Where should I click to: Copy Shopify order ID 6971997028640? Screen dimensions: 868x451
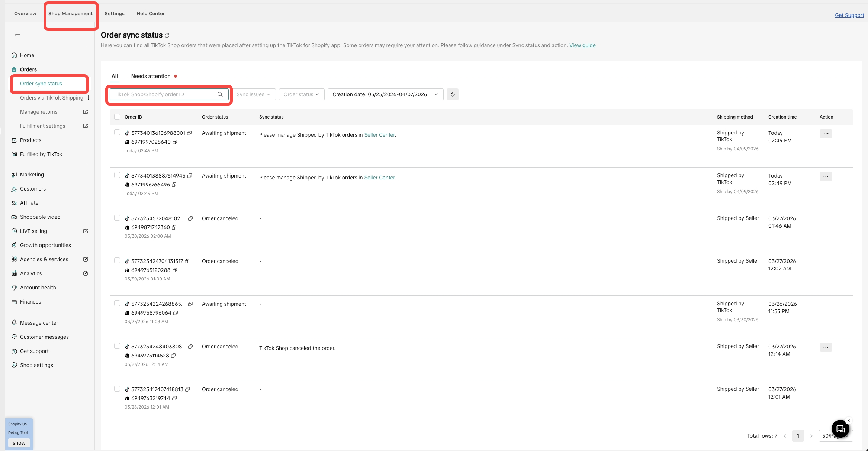coord(175,142)
